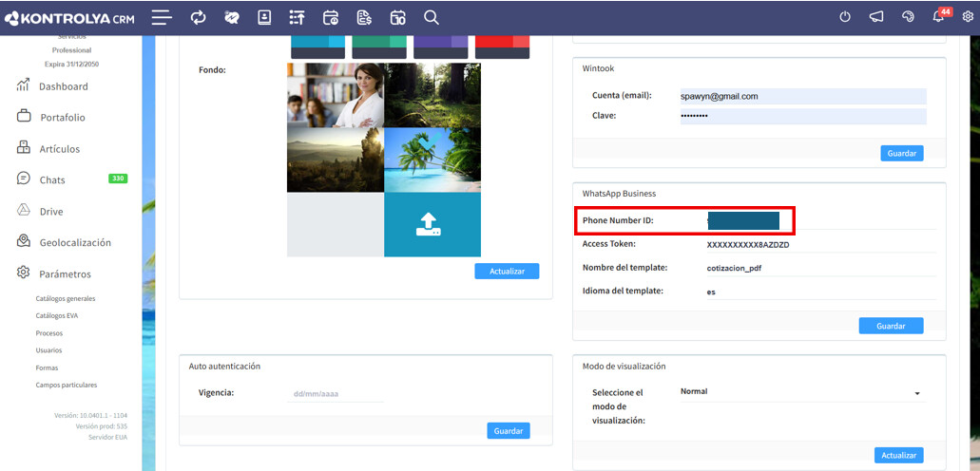Open the notifications bell with 44 badge

(x=938, y=17)
